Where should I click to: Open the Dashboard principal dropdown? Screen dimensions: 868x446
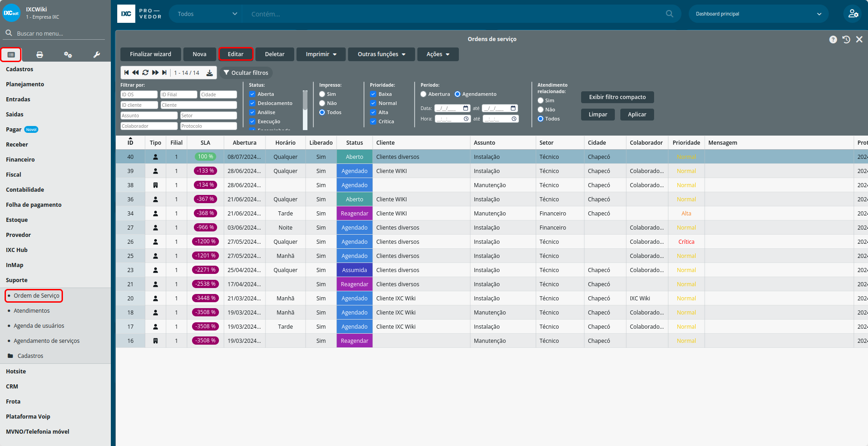(758, 14)
